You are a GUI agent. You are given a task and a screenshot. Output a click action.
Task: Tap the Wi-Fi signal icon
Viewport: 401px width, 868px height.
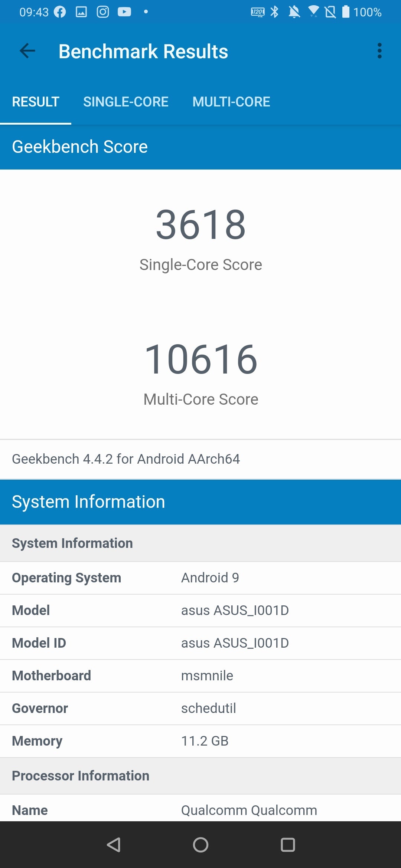(x=314, y=11)
